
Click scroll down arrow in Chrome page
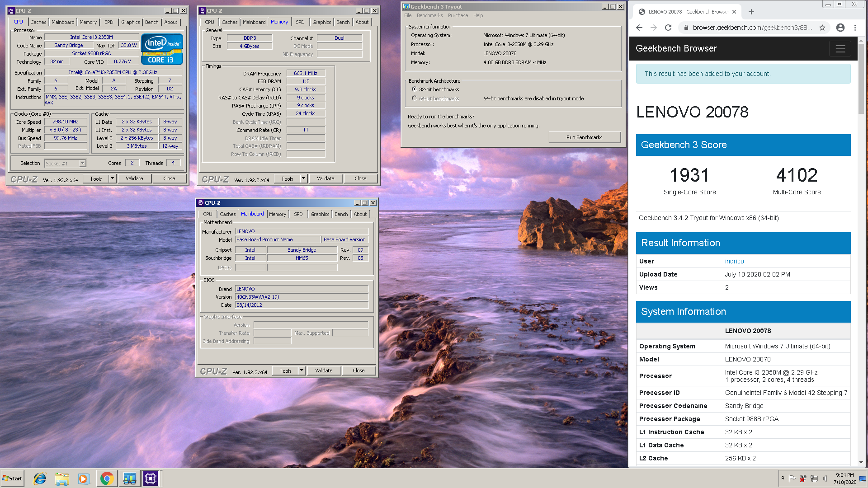861,462
